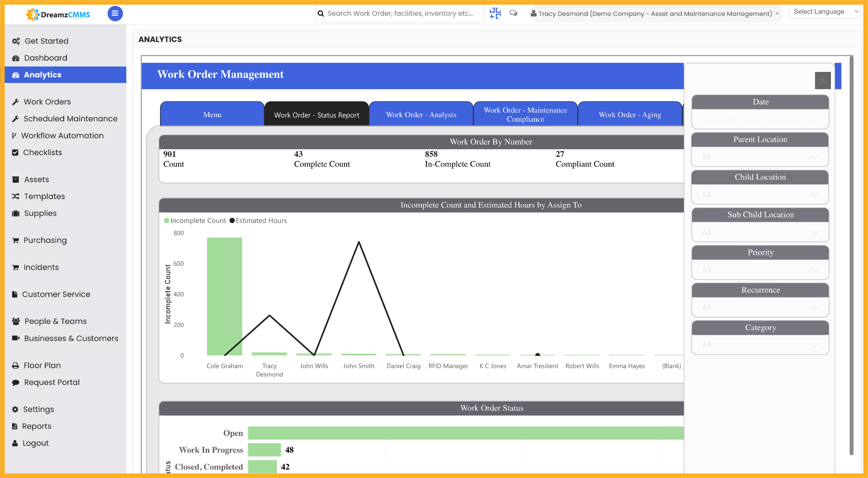
Task: Focus the search work order field
Action: click(401, 14)
